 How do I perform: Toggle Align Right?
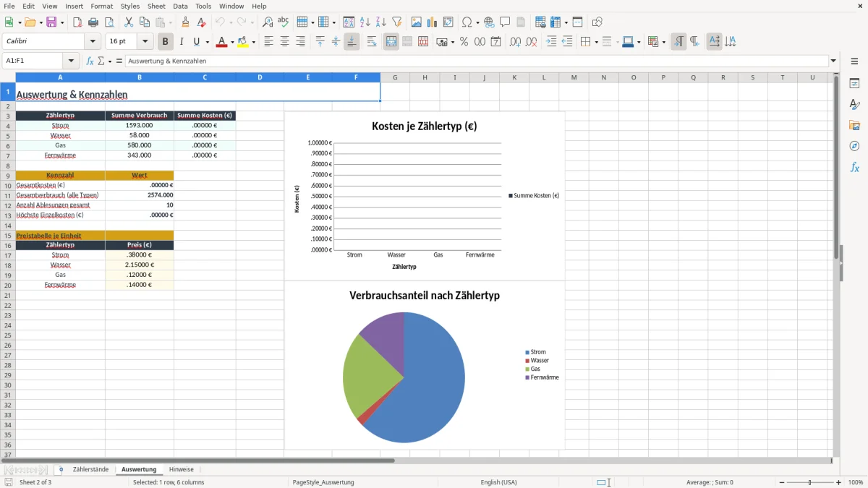pos(300,42)
